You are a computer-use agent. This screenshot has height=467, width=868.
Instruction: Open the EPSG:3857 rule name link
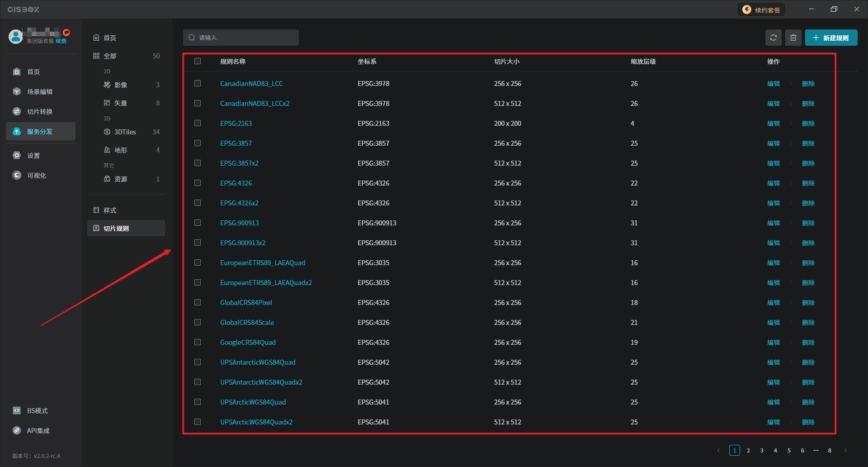point(236,143)
